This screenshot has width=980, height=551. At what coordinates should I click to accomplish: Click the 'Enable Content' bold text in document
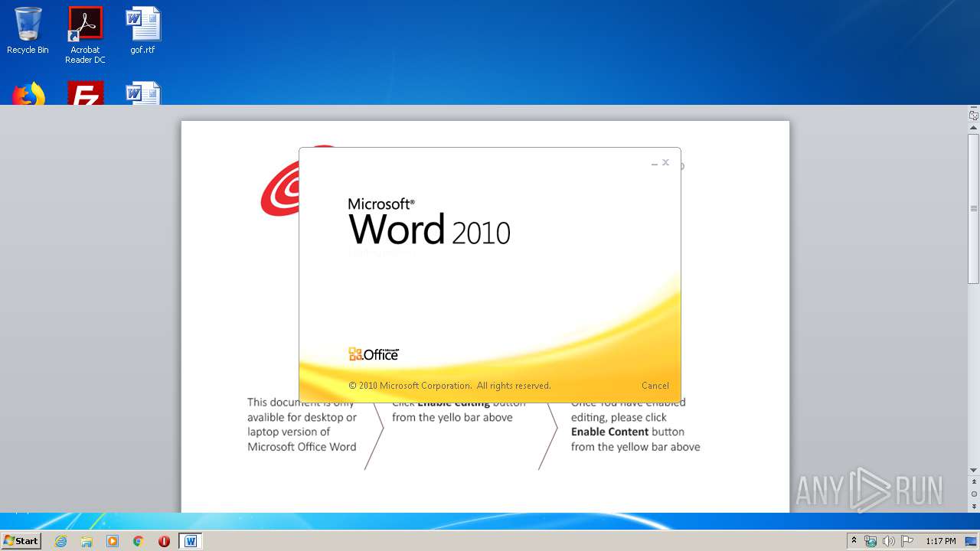[609, 432]
